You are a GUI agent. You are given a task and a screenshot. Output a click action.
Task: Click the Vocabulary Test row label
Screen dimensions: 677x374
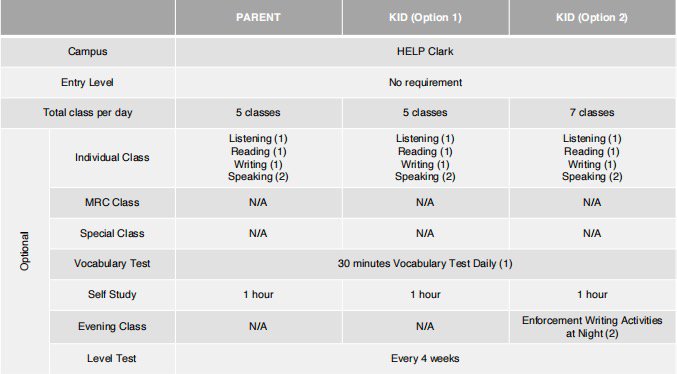coord(112,263)
